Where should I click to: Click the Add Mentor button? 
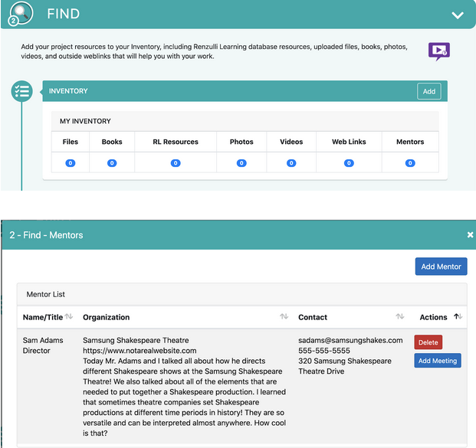click(x=441, y=267)
